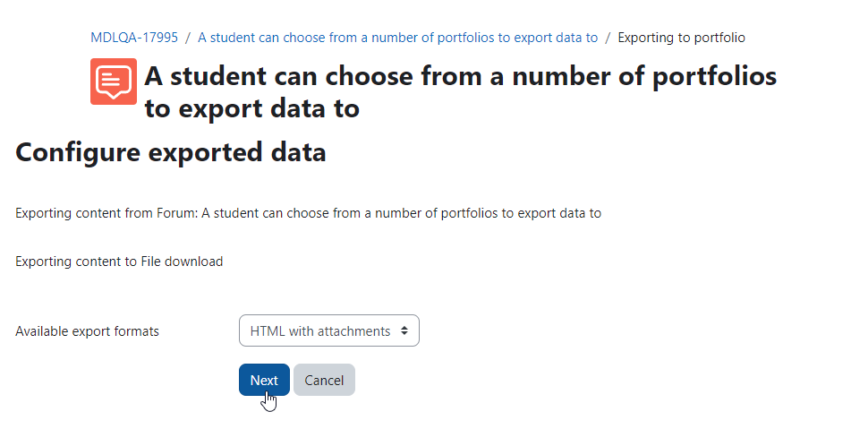Click the forum title heading text
The image size is (868, 446).
[x=460, y=92]
